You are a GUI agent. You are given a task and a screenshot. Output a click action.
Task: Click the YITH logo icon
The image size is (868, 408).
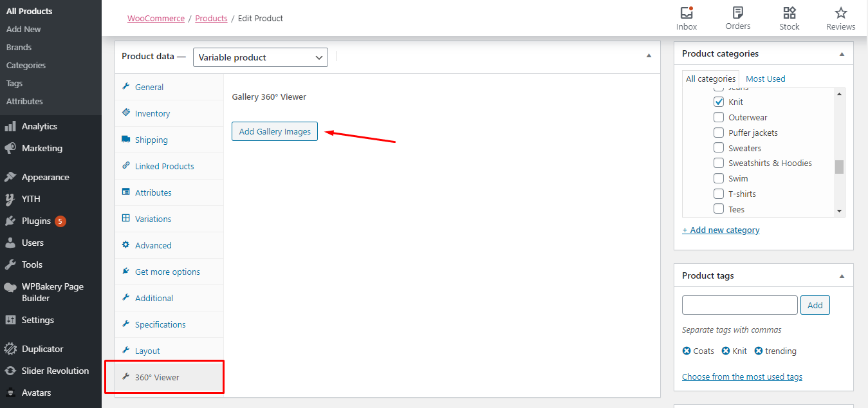(10, 199)
